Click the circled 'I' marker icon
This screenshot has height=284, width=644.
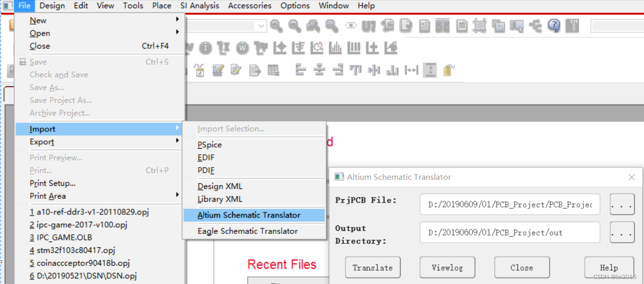(x=206, y=48)
